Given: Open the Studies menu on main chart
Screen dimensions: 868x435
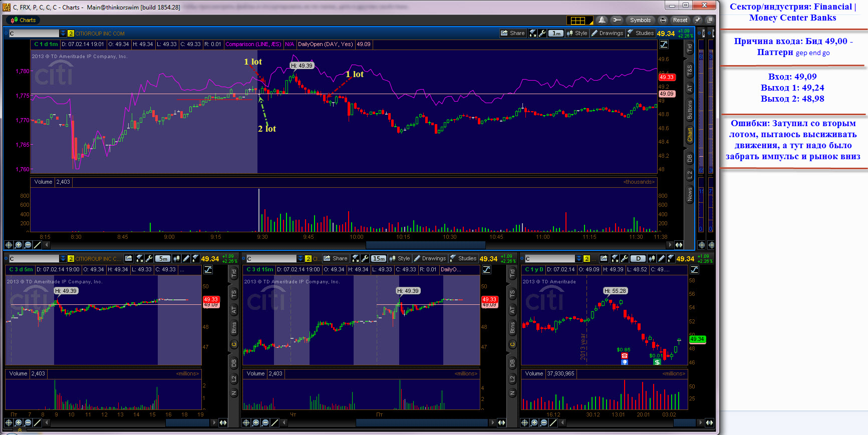Looking at the screenshot, I should tap(641, 33).
